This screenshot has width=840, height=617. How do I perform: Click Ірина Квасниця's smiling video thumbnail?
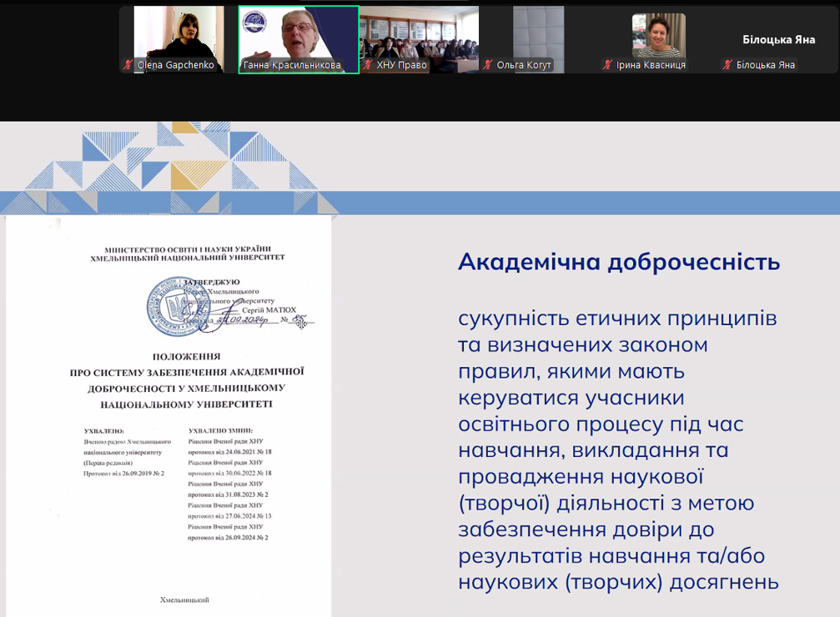[x=658, y=33]
